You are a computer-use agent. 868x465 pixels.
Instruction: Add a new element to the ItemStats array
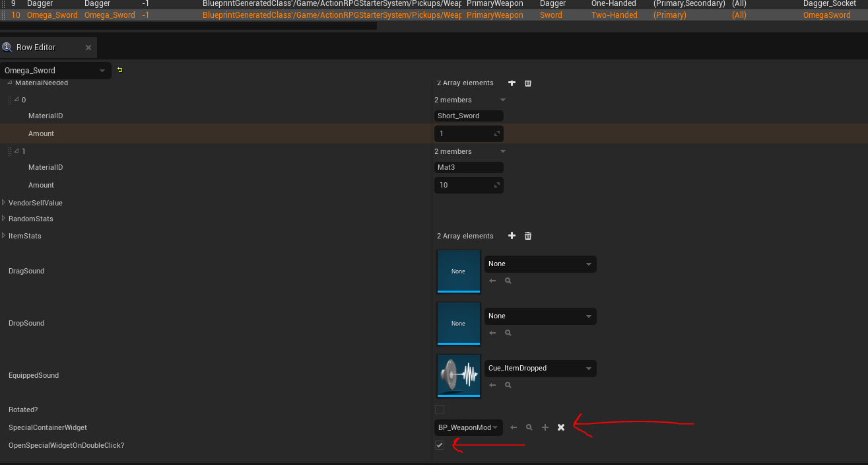pyautogui.click(x=512, y=236)
